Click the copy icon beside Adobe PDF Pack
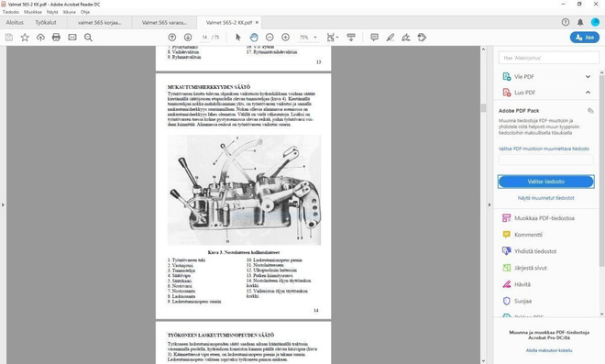 [x=590, y=111]
